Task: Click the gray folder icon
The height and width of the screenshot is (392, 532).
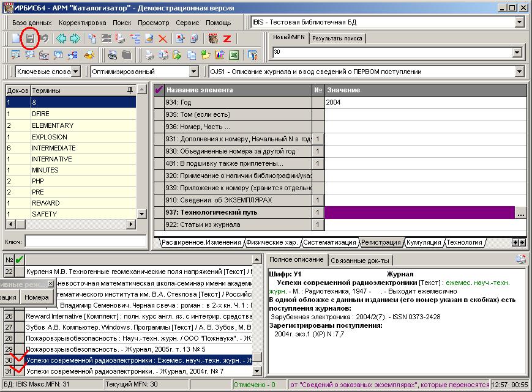Action: coord(126,55)
